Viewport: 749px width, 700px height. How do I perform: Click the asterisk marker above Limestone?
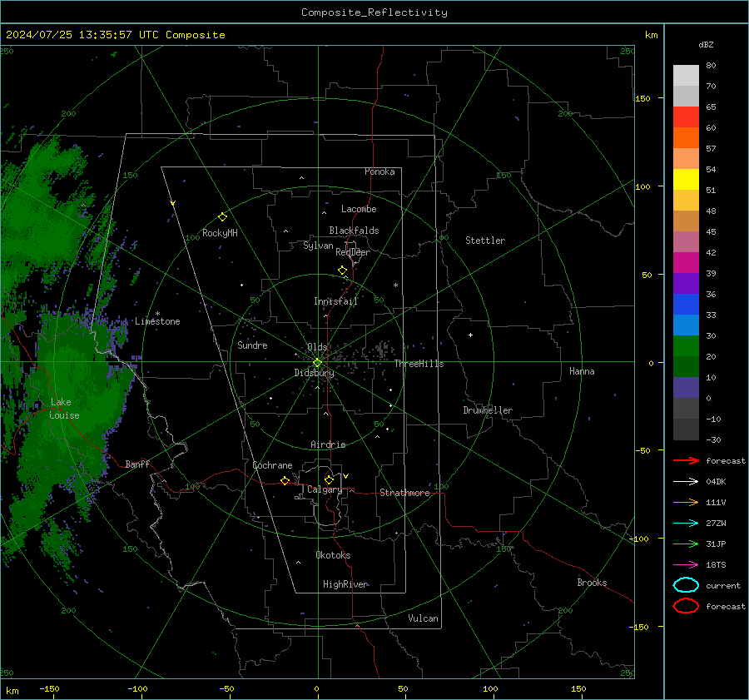tap(157, 314)
